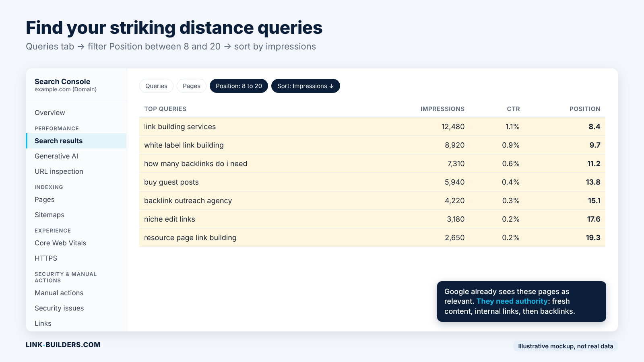Click the example.com (Domain) property selector
The height and width of the screenshot is (362, 644).
pos(66,89)
